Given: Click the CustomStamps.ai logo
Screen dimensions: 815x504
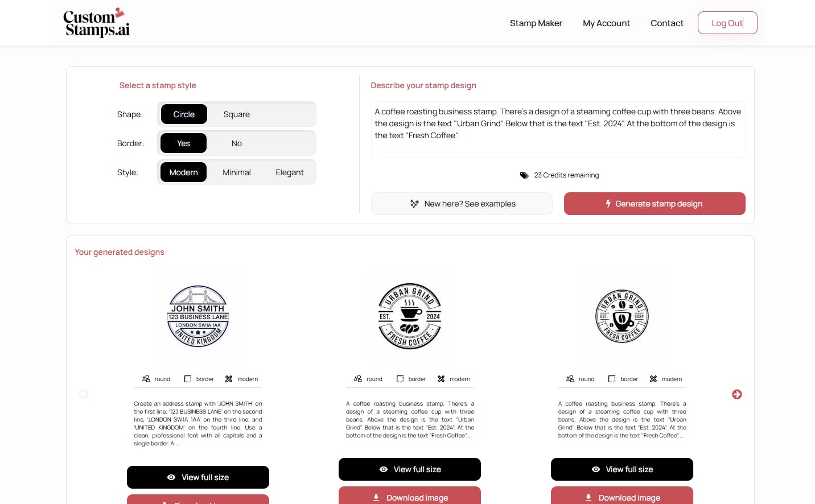Looking at the screenshot, I should [x=96, y=23].
